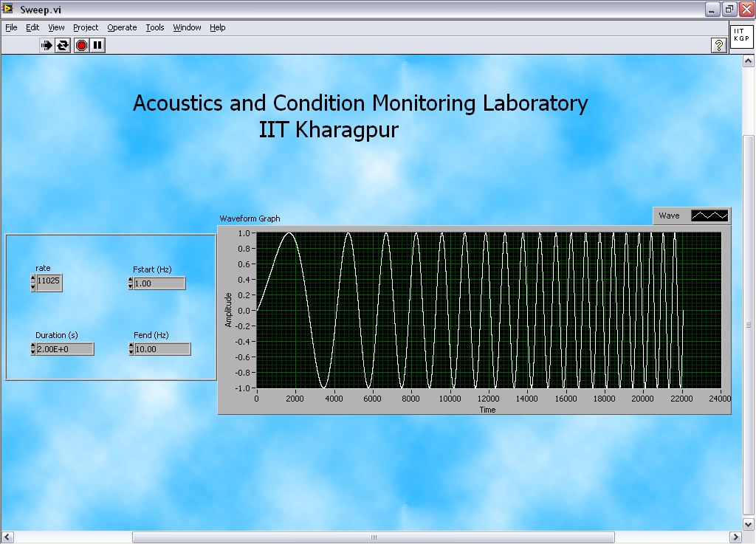
Task: Open the Help menu
Action: coord(218,27)
